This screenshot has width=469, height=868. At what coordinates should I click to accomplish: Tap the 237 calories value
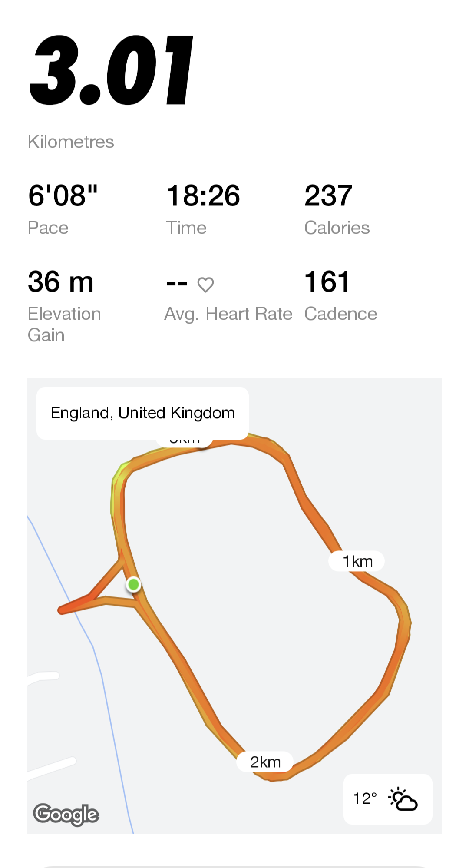click(x=328, y=195)
